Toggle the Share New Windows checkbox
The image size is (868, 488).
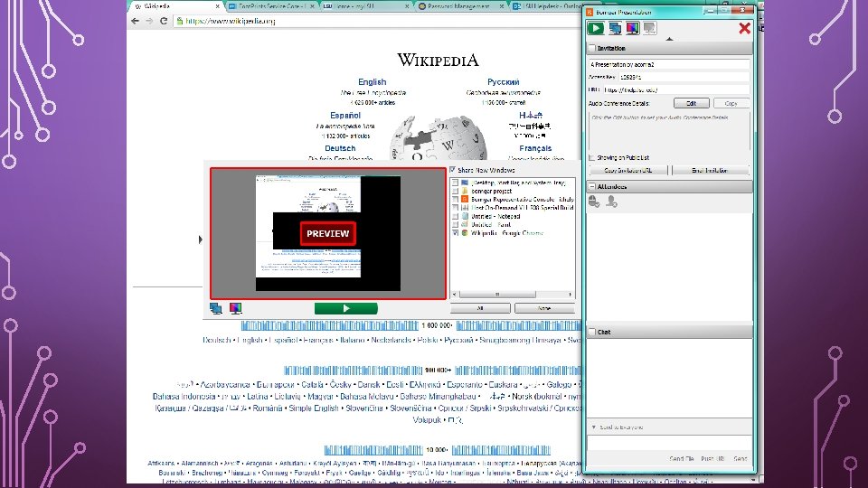(x=453, y=170)
